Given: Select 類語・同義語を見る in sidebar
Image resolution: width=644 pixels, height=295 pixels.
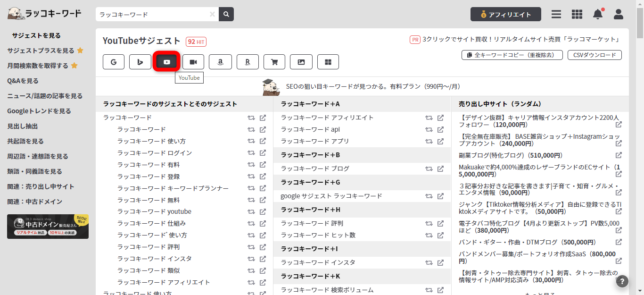Looking at the screenshot, I should 34,171.
